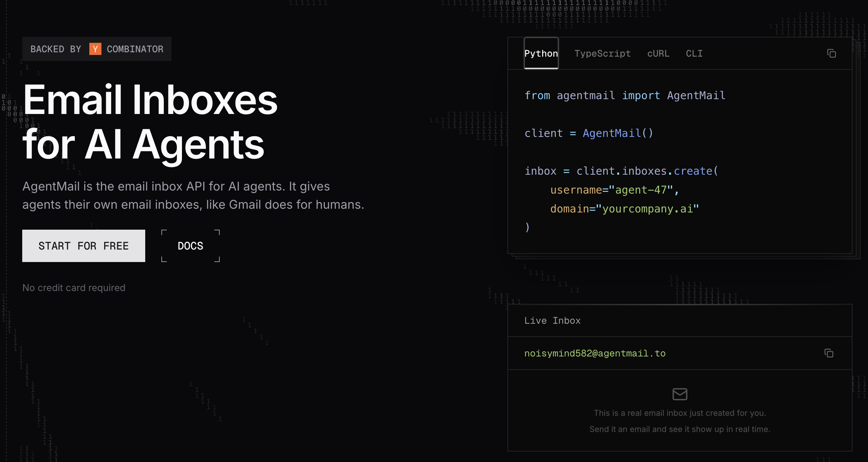This screenshot has width=868, height=462.
Task: Show the cURL code example
Action: (658, 53)
